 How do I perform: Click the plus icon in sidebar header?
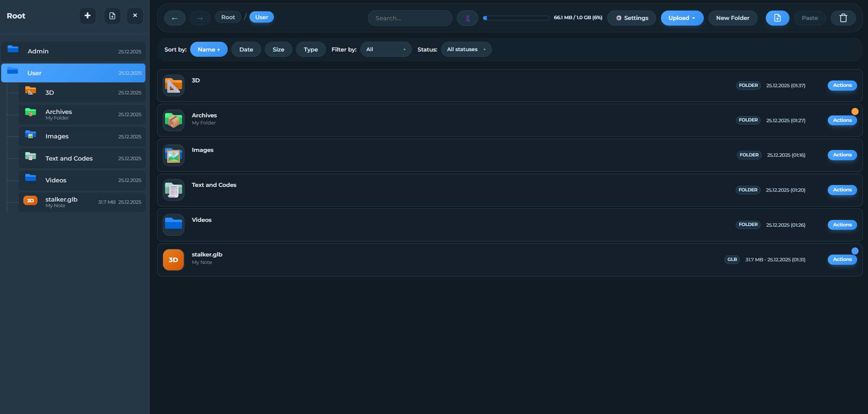click(88, 16)
